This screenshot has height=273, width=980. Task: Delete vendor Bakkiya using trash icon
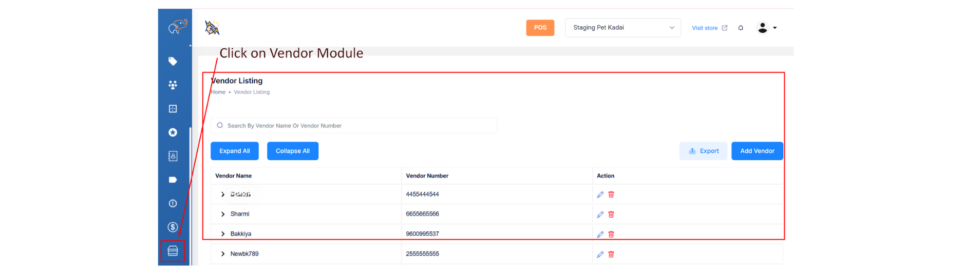pyautogui.click(x=611, y=234)
